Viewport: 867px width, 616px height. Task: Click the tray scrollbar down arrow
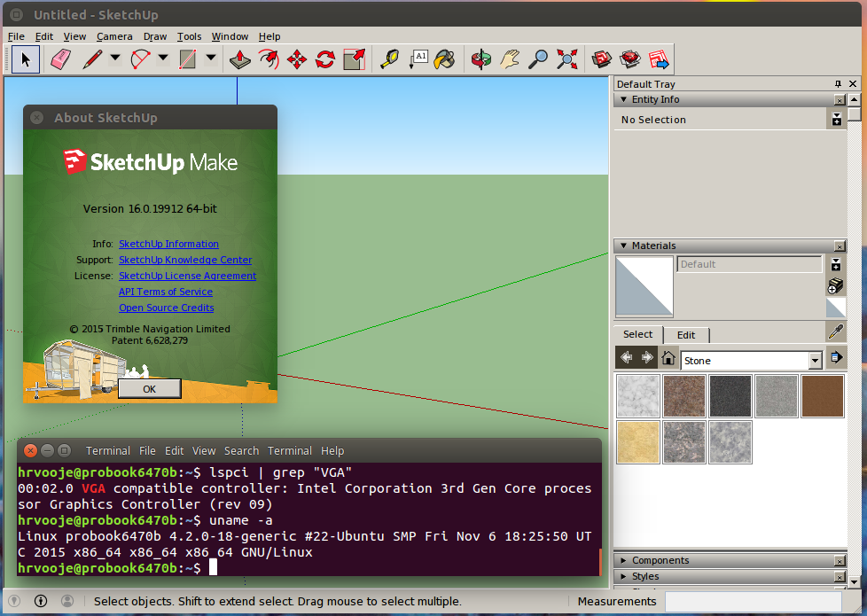(855, 581)
